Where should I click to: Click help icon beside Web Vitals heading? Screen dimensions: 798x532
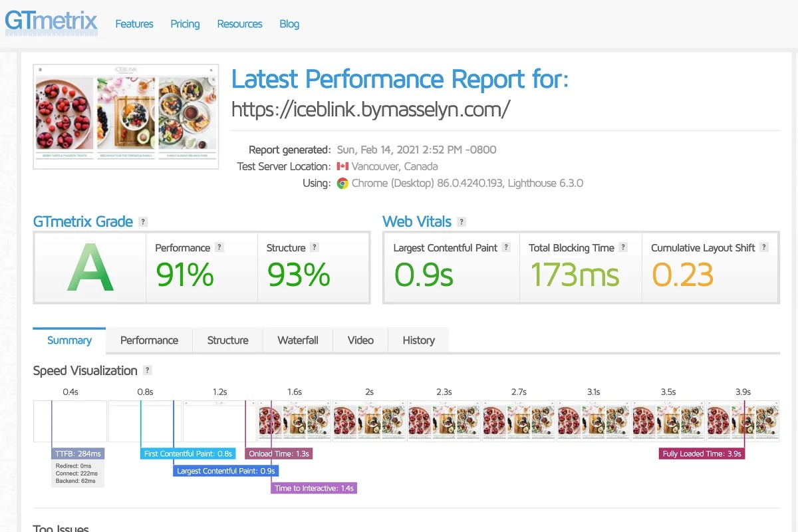[462, 222]
